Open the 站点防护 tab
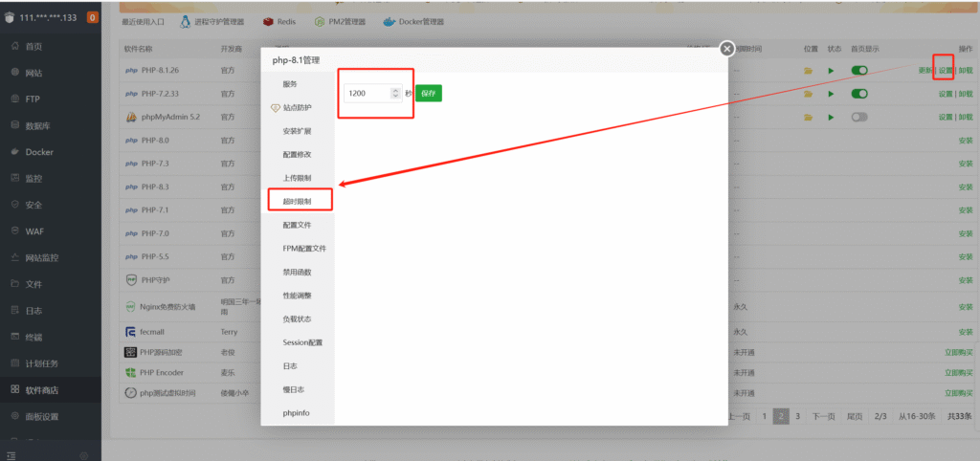 click(298, 107)
